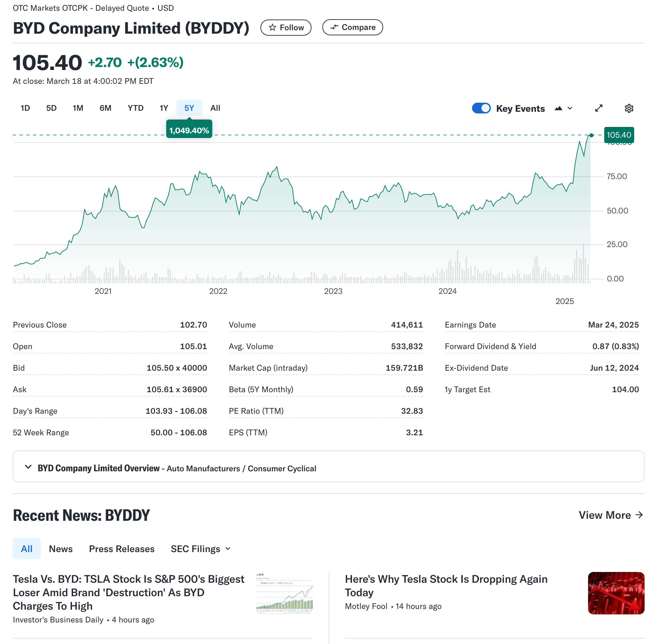
Task: Click the Market Cap value 159.721B
Action: click(x=404, y=368)
